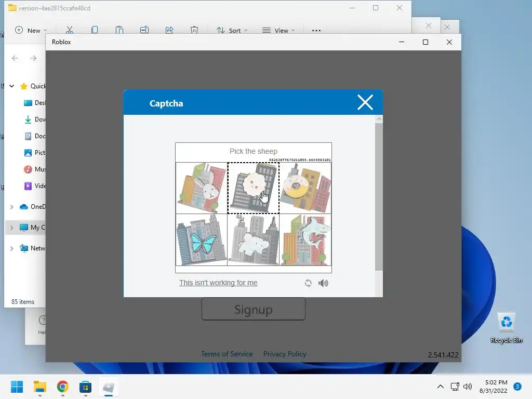The image size is (532, 399).
Task: Click New button in File Explorer
Action: click(31, 30)
